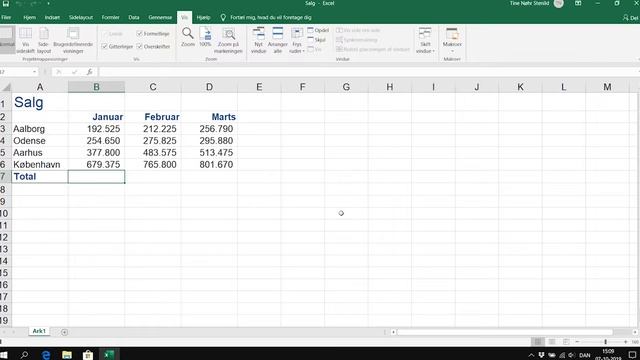Add a new sheet with plus button
Screen dimensions: 640x360
pyautogui.click(x=64, y=332)
